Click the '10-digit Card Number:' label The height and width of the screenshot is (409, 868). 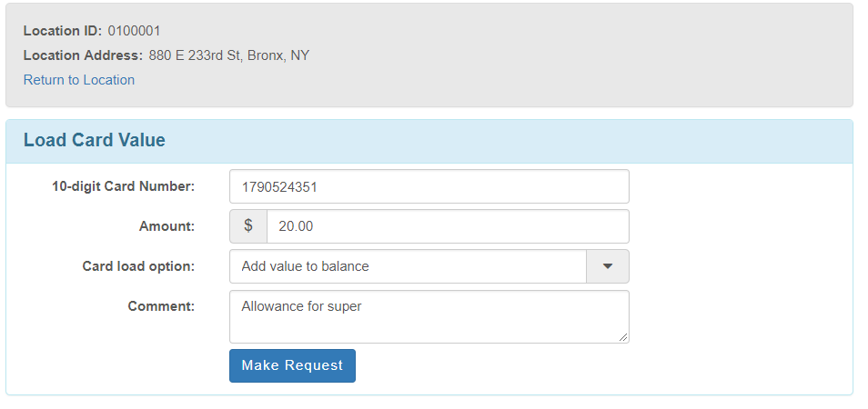(x=124, y=186)
